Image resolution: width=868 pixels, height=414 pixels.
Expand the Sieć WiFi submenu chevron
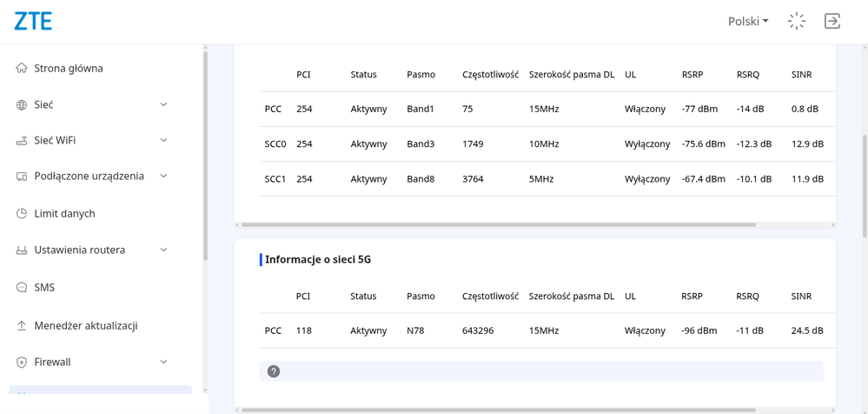(163, 140)
